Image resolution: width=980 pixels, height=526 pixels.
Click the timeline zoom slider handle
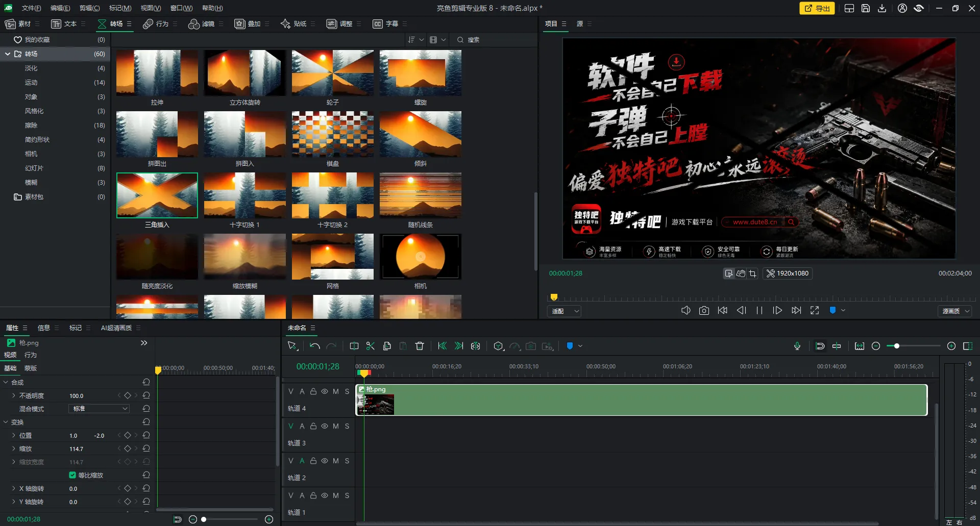pos(896,346)
